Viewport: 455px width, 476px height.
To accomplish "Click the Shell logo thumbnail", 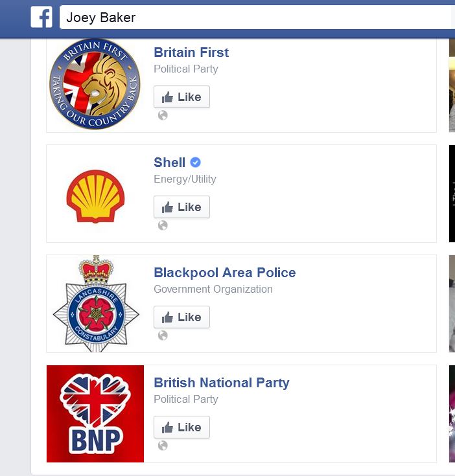I will pyautogui.click(x=95, y=194).
